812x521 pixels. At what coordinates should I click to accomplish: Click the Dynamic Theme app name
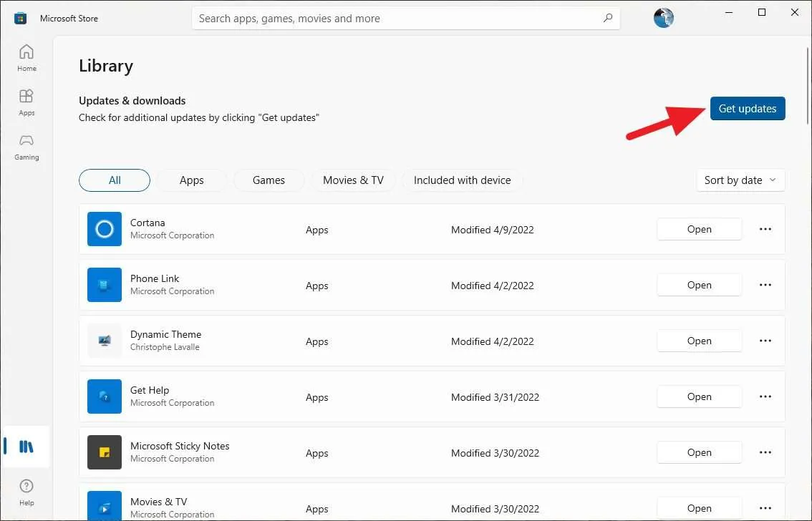[165, 334]
